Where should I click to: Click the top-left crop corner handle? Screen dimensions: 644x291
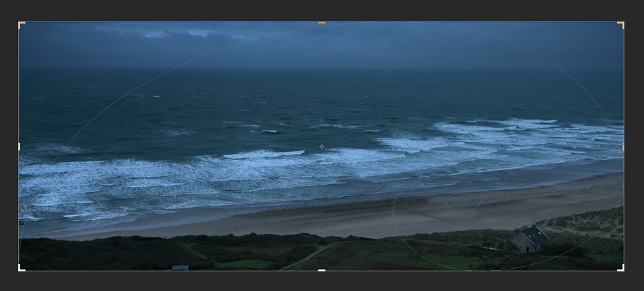click(21, 25)
